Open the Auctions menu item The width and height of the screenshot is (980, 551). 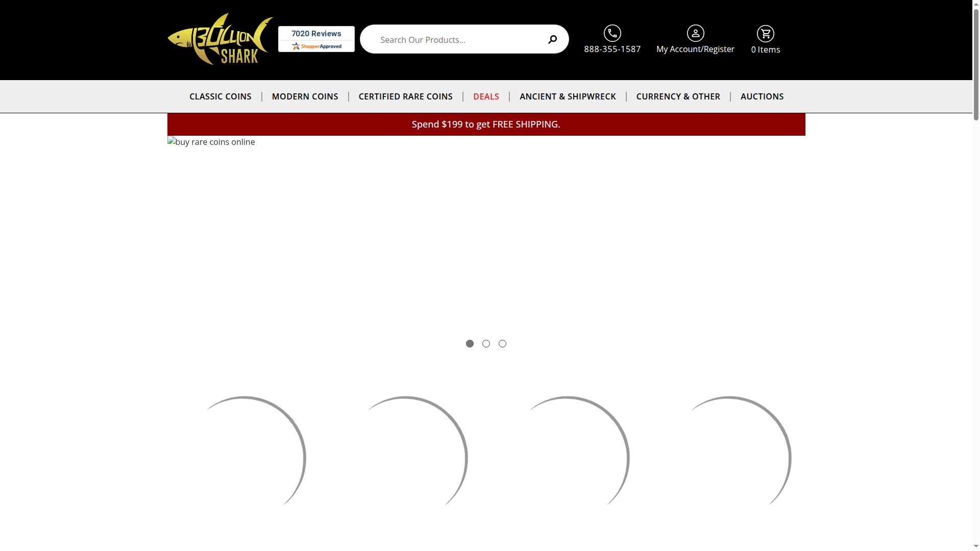point(762,96)
